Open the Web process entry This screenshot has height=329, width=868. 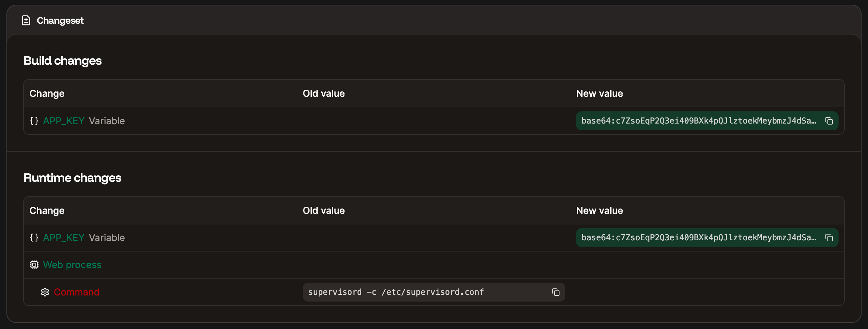click(72, 265)
